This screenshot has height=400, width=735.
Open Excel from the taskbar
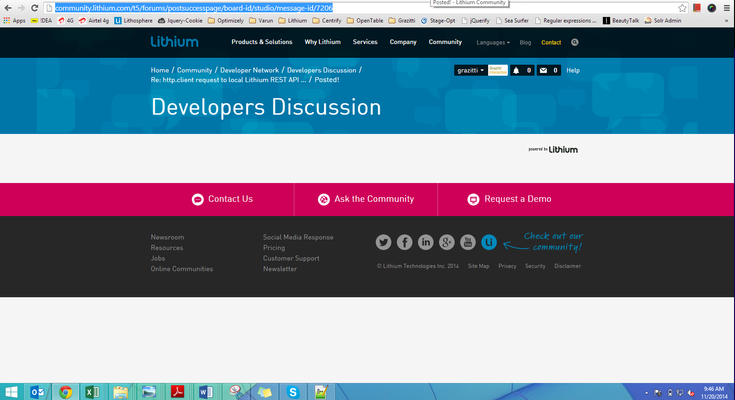[x=92, y=392]
